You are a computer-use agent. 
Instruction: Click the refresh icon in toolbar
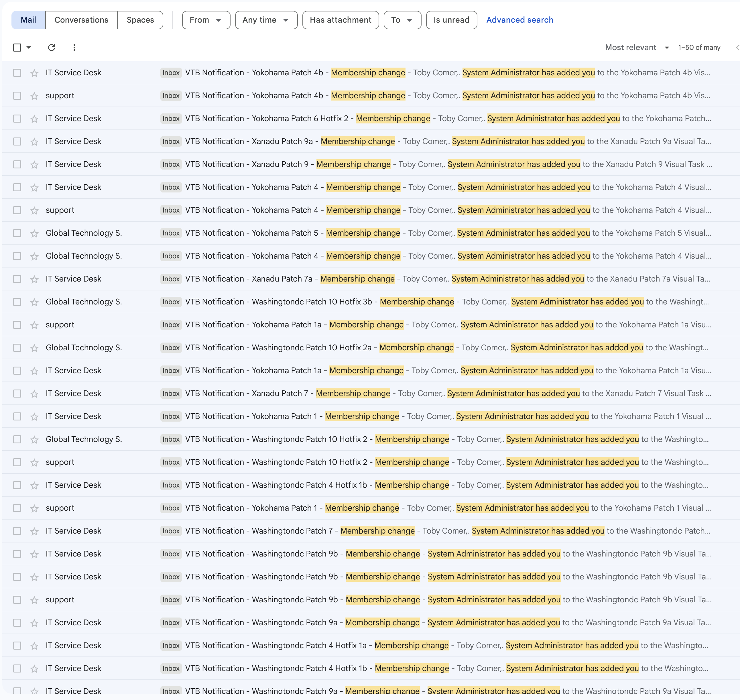coord(52,47)
